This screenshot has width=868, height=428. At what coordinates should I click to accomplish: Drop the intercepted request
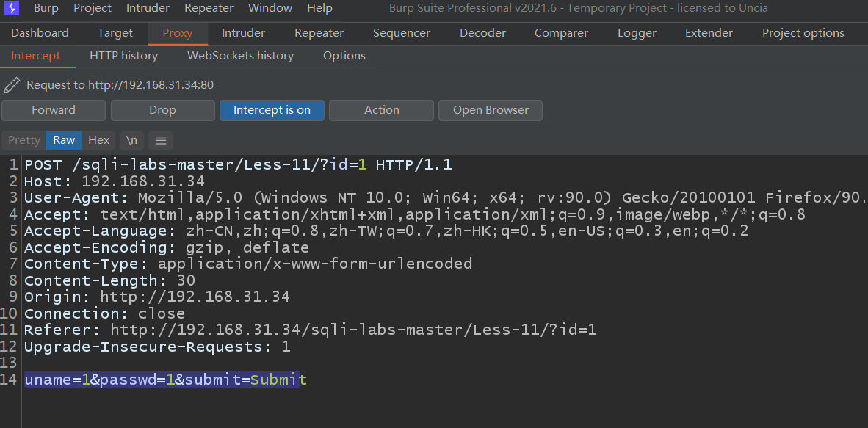coord(163,110)
